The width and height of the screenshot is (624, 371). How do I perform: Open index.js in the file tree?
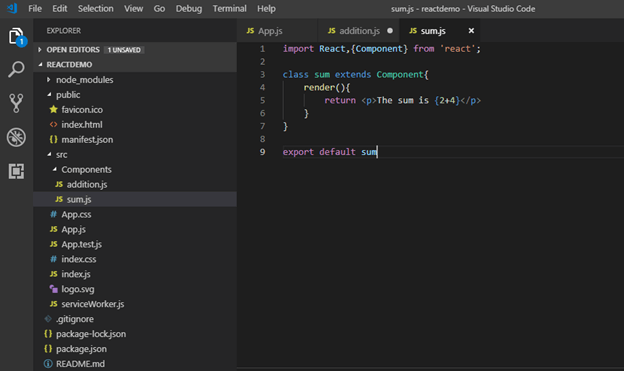point(76,274)
